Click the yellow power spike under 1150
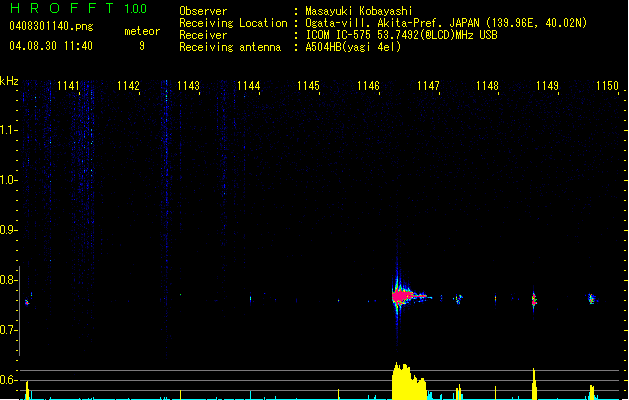Screen dimensions: 629x400 click(592, 392)
